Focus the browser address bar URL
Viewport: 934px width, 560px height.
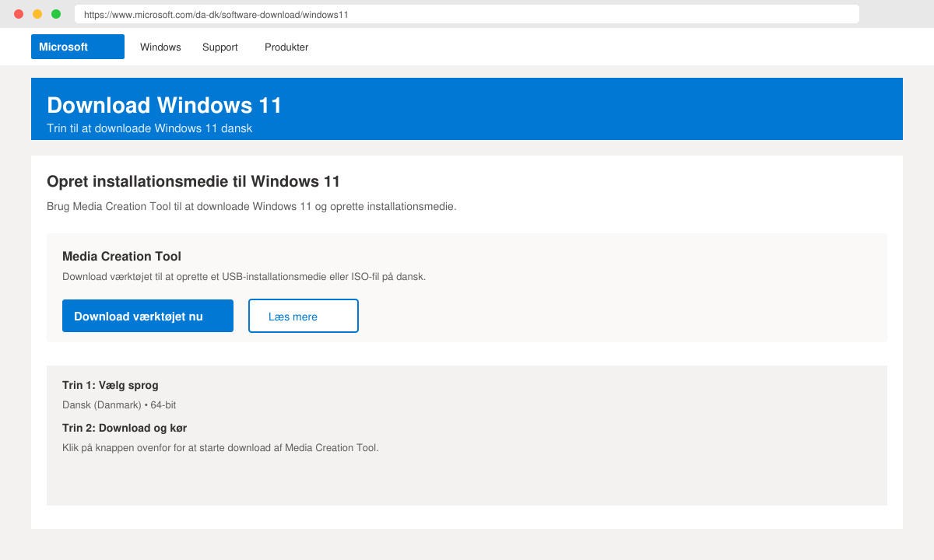pos(467,14)
